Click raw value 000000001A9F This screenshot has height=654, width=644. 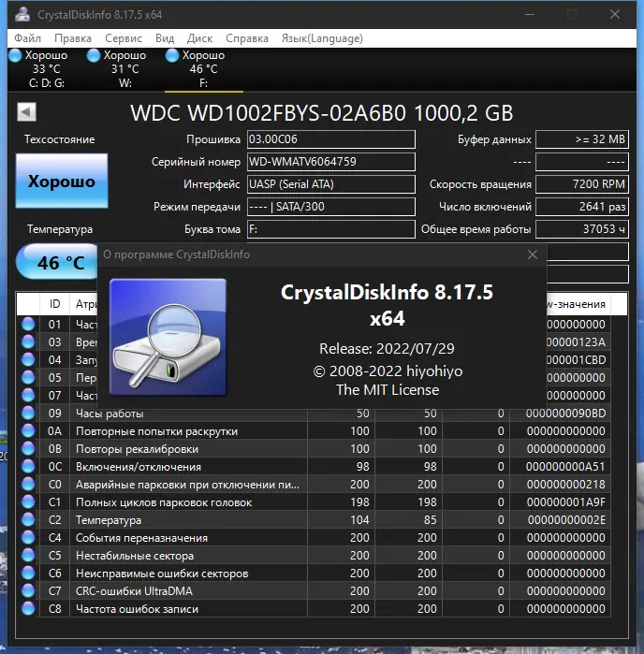tap(565, 502)
